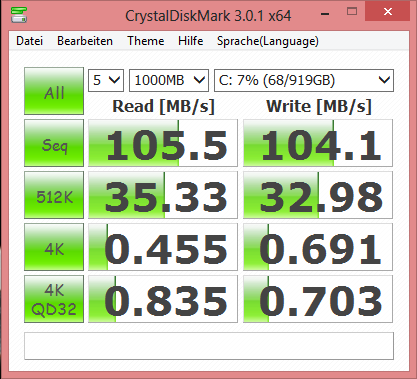Image resolution: width=417 pixels, height=379 pixels.
Task: Run all benchmarks with the All button
Action: (54, 91)
